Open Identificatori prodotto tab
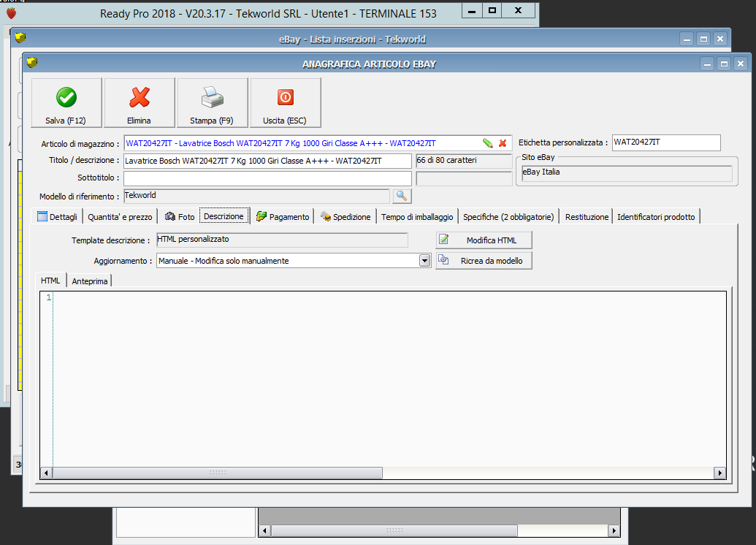 click(656, 217)
